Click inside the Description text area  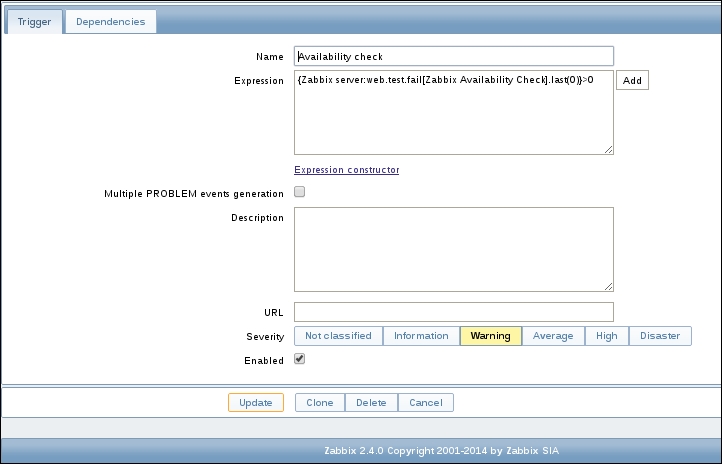point(453,249)
